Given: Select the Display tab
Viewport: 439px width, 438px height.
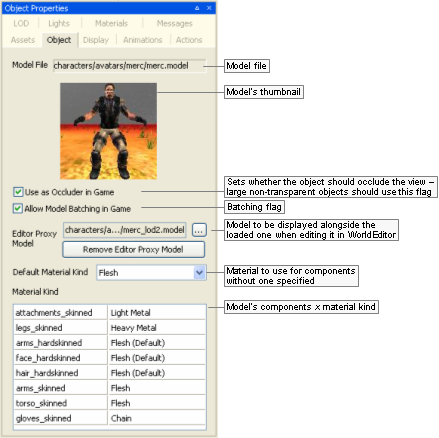Looking at the screenshot, I should tap(96, 40).
